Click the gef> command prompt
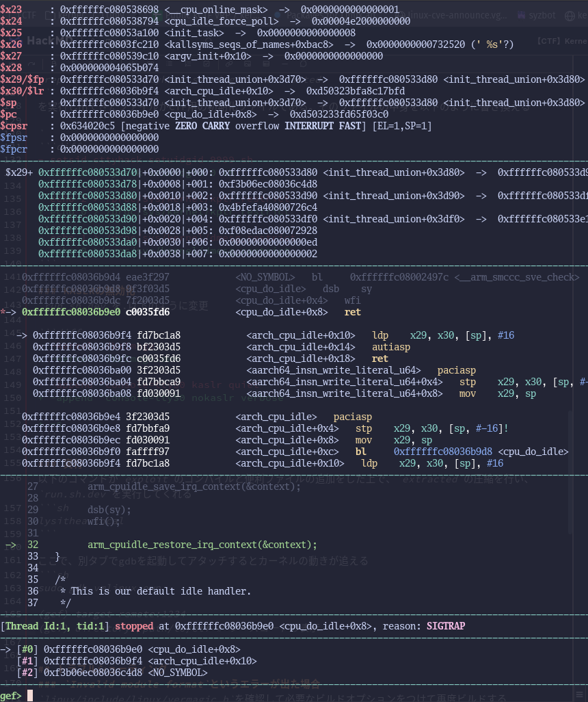588x702 pixels. (11, 696)
